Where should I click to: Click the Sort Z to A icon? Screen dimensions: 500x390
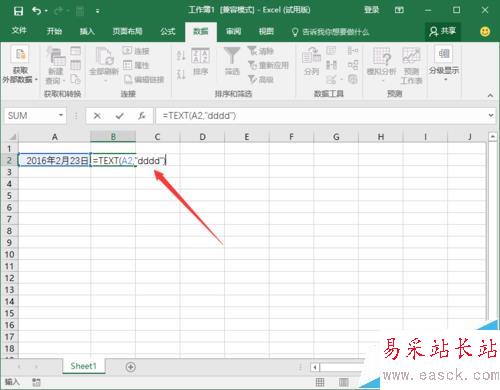point(181,74)
